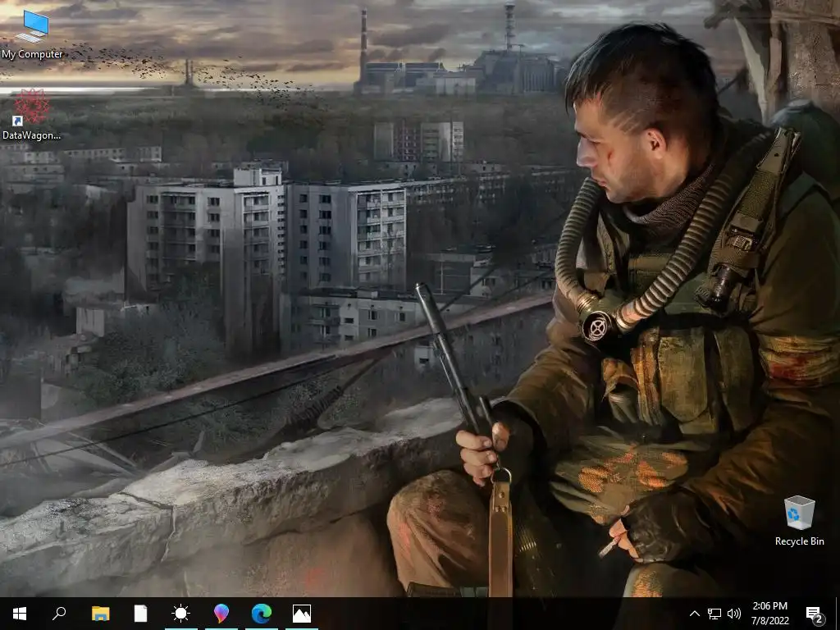Open taskbar search magnifier
840x630 pixels.
point(59,614)
